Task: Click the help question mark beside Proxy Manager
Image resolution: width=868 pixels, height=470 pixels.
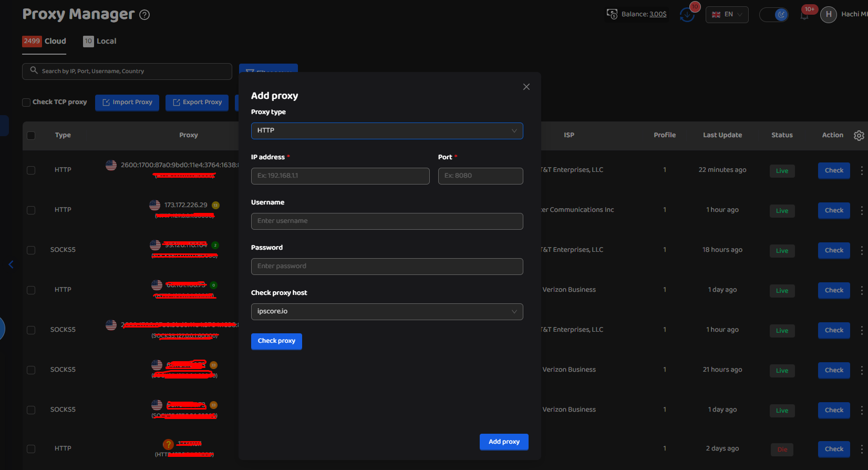Action: click(144, 15)
